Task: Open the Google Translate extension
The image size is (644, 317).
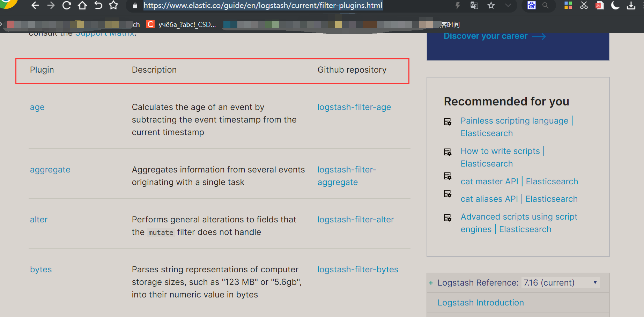Action: [474, 6]
